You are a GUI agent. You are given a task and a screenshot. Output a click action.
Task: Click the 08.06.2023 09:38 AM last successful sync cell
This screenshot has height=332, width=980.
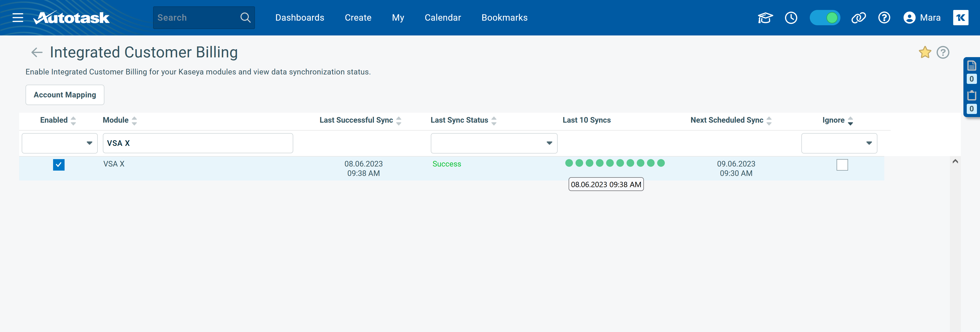coord(363,169)
